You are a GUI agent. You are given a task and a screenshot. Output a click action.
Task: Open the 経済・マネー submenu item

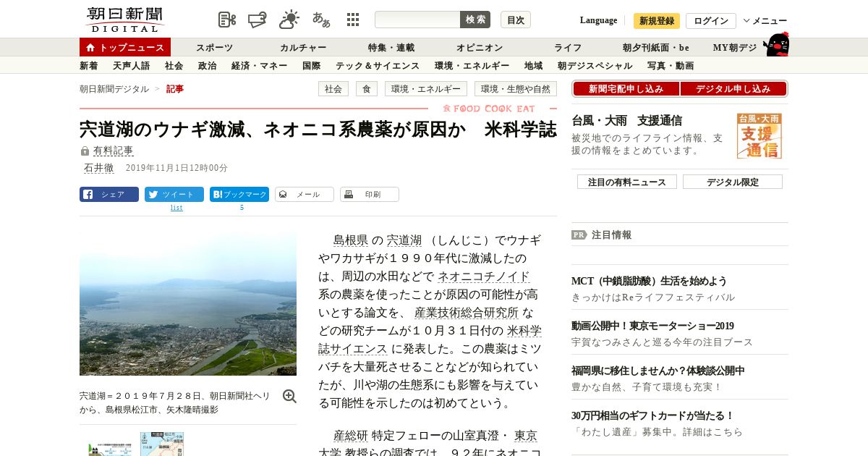pos(260,66)
